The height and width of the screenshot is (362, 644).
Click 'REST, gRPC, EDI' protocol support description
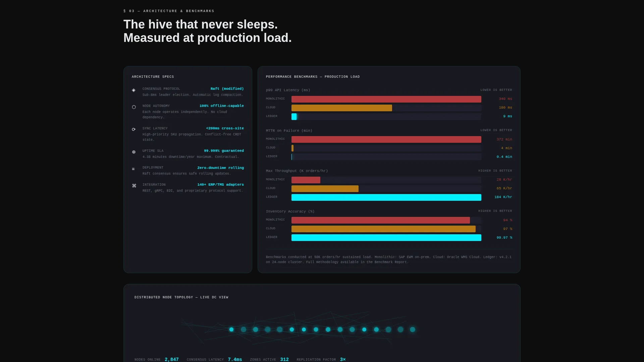point(193,191)
